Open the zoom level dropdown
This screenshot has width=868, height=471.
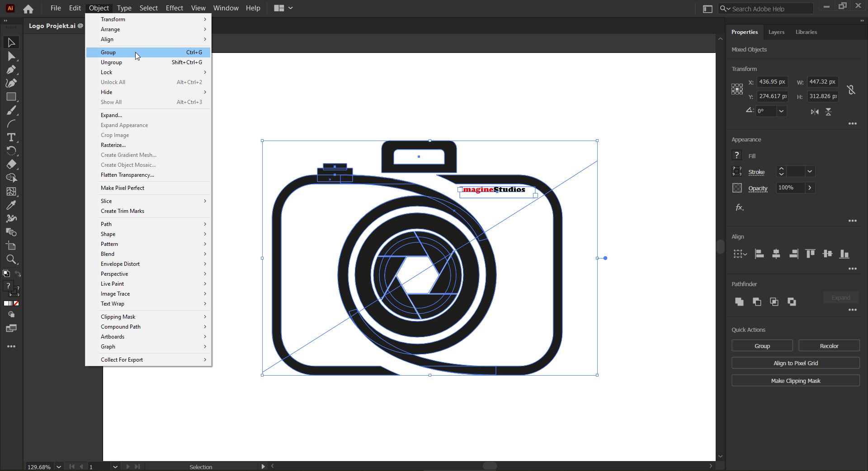tap(59, 467)
